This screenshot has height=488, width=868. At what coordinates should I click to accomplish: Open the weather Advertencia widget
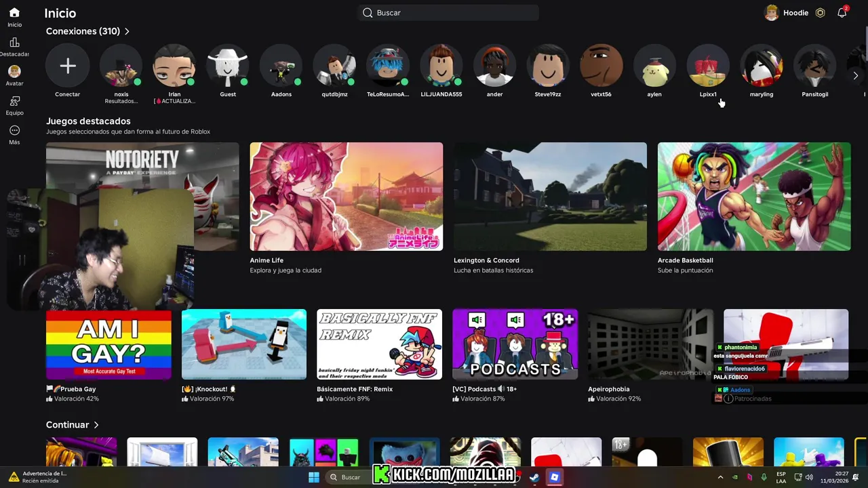(x=38, y=477)
